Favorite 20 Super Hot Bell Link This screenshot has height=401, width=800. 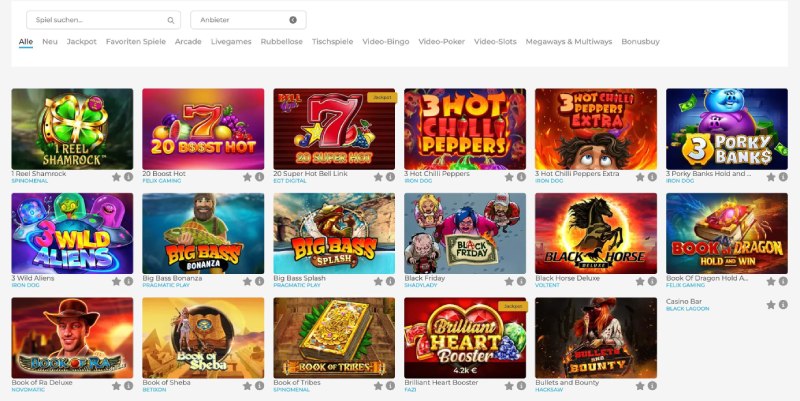coord(378,177)
